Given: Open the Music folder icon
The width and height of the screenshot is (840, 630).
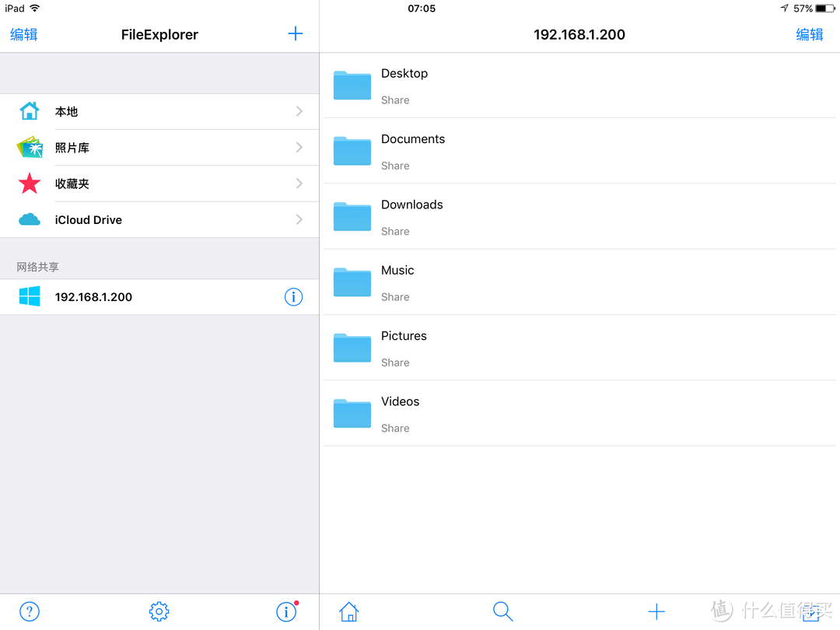Looking at the screenshot, I should tap(352, 282).
